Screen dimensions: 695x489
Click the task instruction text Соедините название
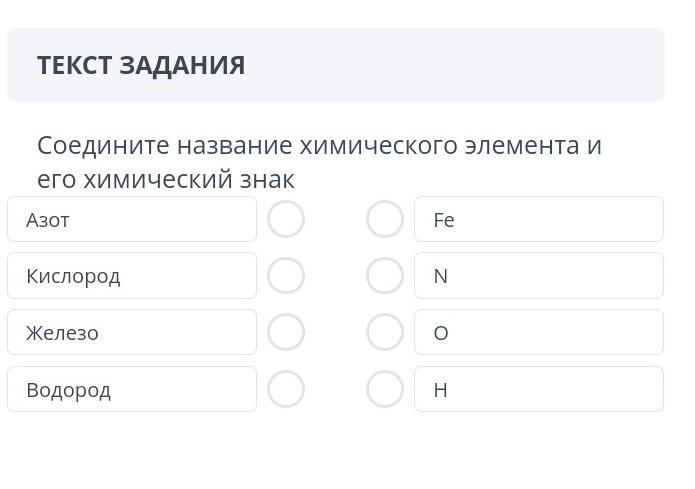click(x=319, y=146)
